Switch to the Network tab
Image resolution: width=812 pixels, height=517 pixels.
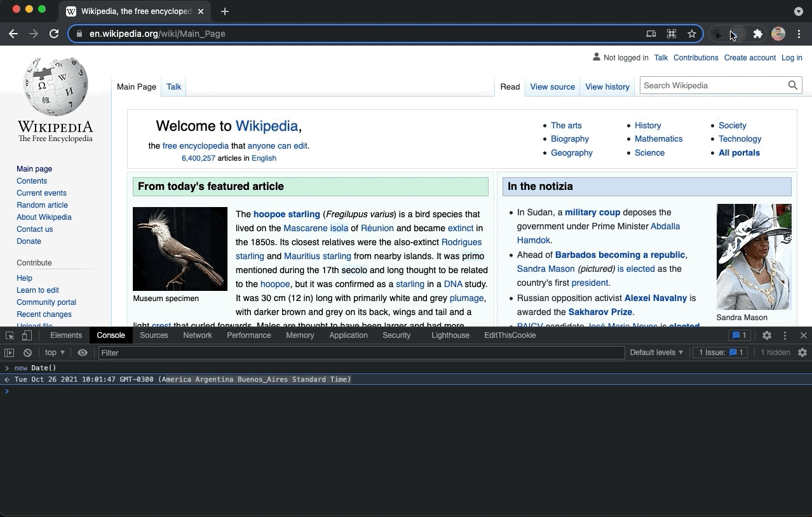point(197,335)
